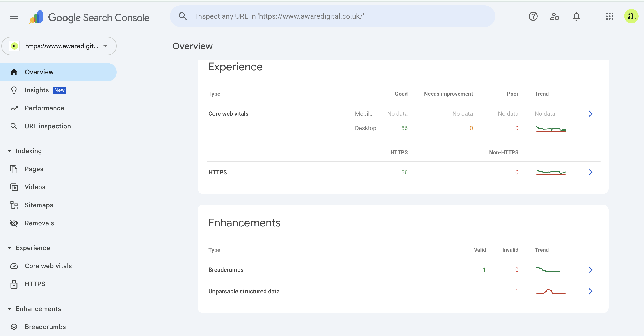644x336 pixels.
Task: Click the Unparsable invalid count 1
Action: [x=516, y=292]
